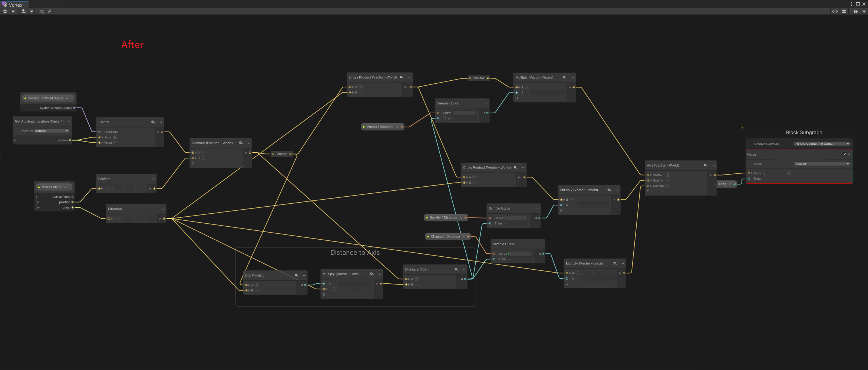Click the Save asset icon in toolbar

5,11
